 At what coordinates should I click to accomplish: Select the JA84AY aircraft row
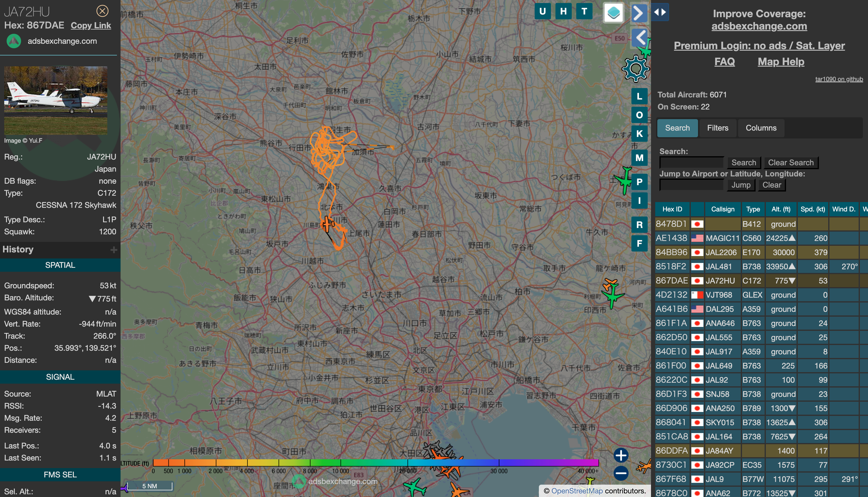point(761,451)
